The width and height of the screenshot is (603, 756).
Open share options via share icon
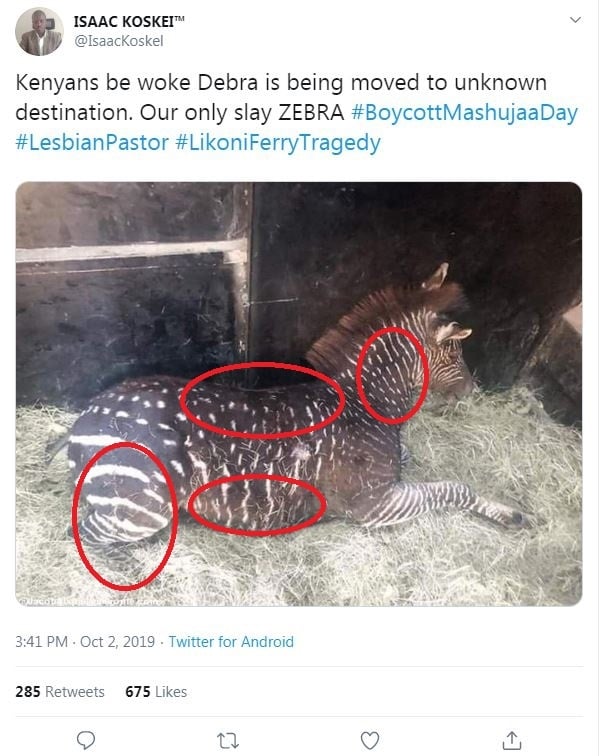511,740
